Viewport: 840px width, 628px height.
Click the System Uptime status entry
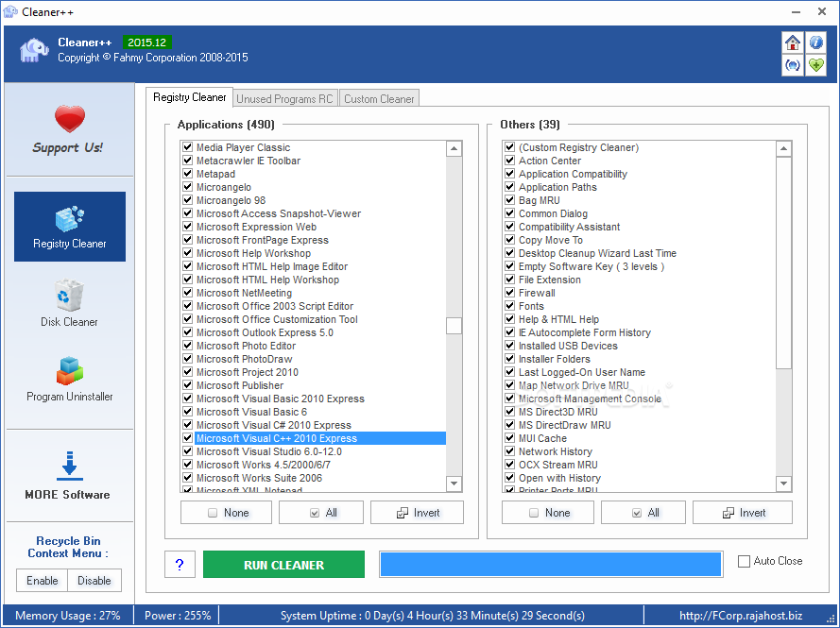click(433, 616)
